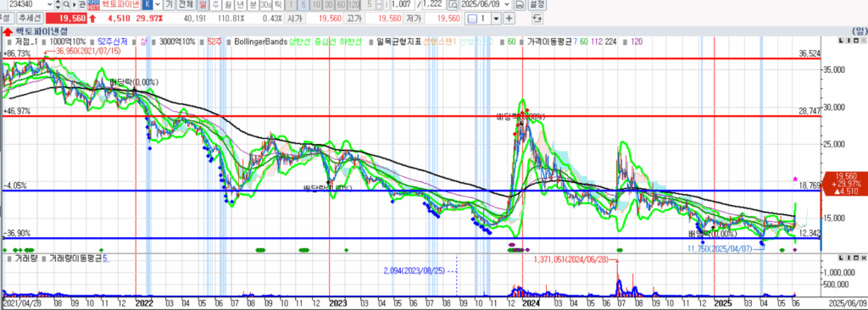868x310 pixels.
Task: Click the stock search magnifier icon
Action: tap(66, 4)
